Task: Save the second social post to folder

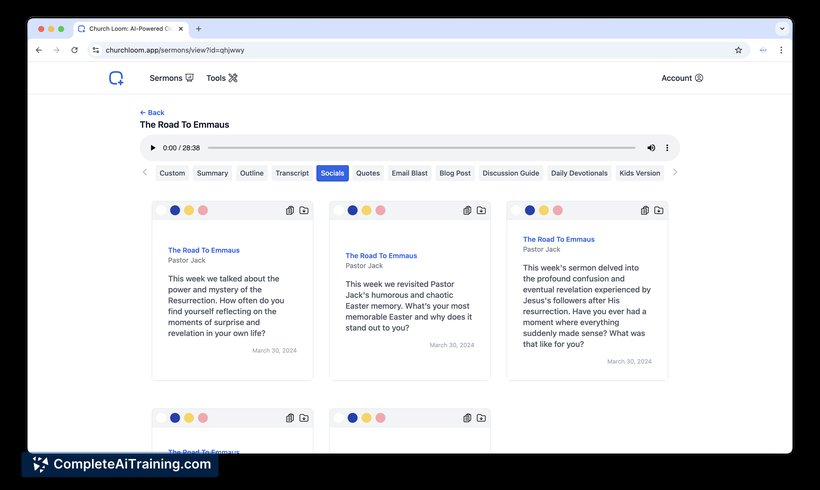Action: 481,211
